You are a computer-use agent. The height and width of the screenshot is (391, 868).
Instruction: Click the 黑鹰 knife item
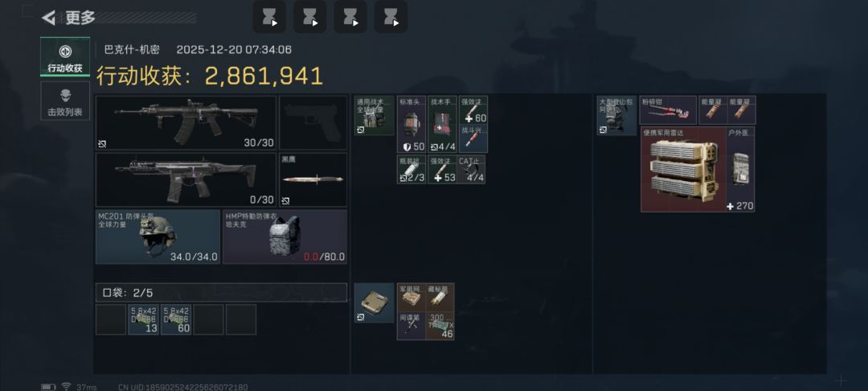point(313,180)
